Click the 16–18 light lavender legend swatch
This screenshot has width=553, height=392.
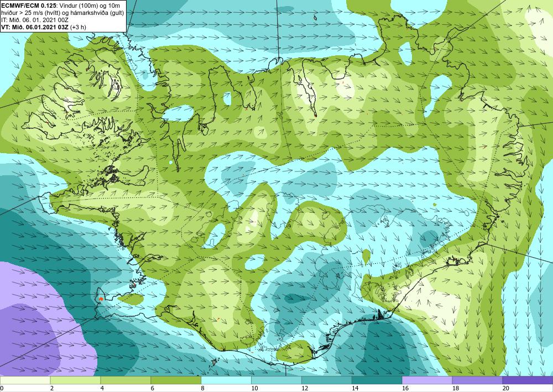(427, 380)
